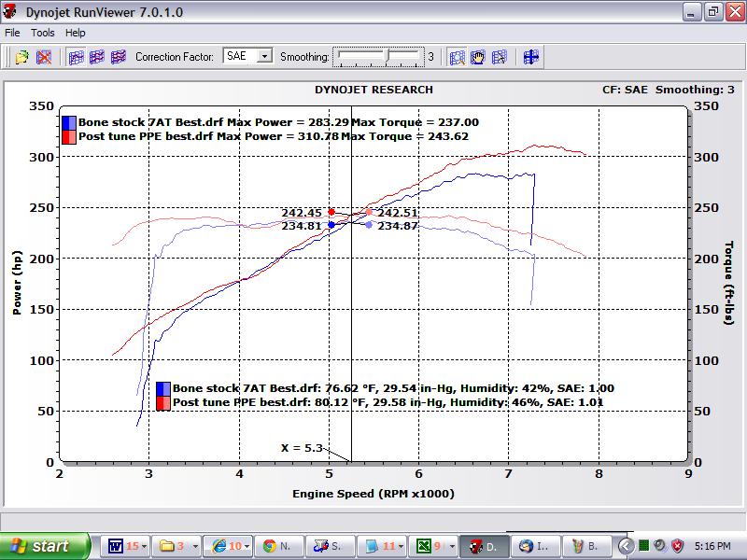This screenshot has height=560, width=747.
Task: Click the Engine Speed (RPM x1000) axis label
Action: [373, 494]
